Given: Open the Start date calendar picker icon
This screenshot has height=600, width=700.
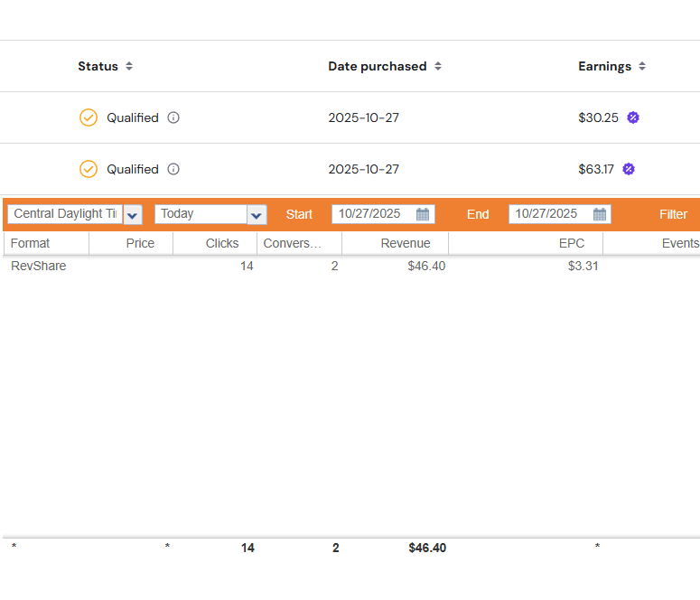Looking at the screenshot, I should 423,214.
